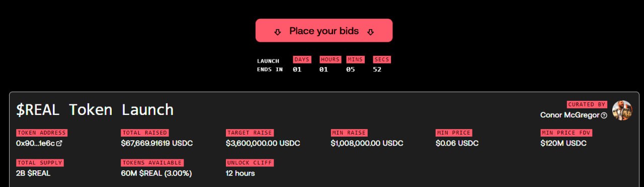Click the token address 0x90...1e6c
644x187 pixels.
[35, 143]
